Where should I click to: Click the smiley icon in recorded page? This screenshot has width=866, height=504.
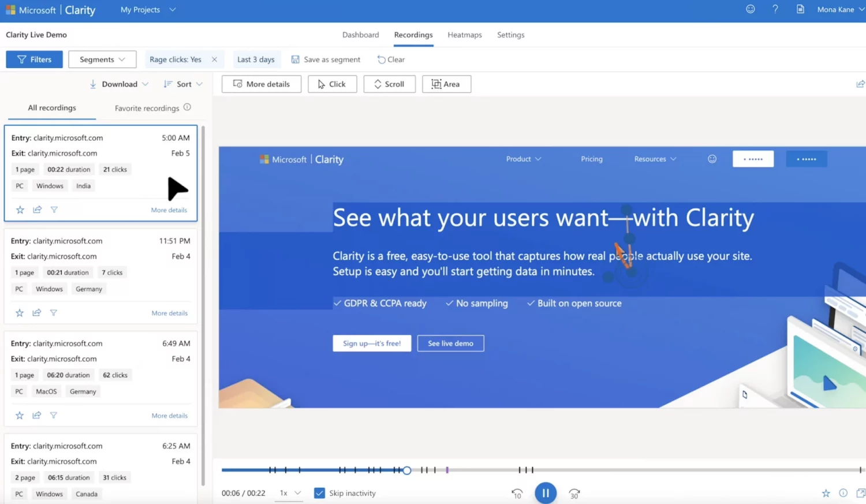coord(712,159)
